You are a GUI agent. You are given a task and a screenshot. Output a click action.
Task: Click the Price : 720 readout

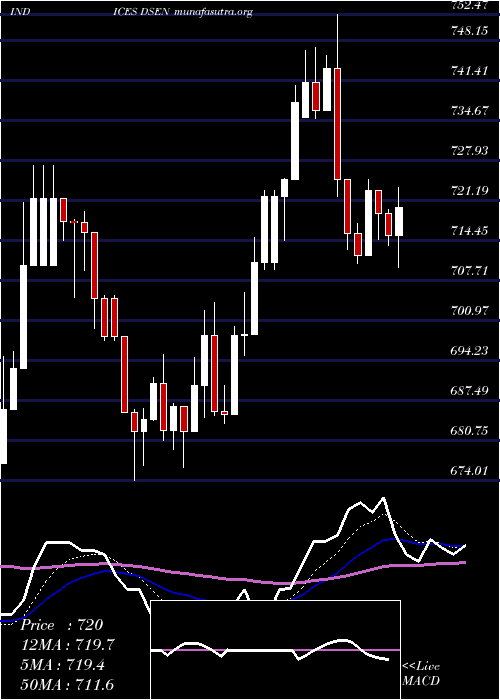(62, 625)
